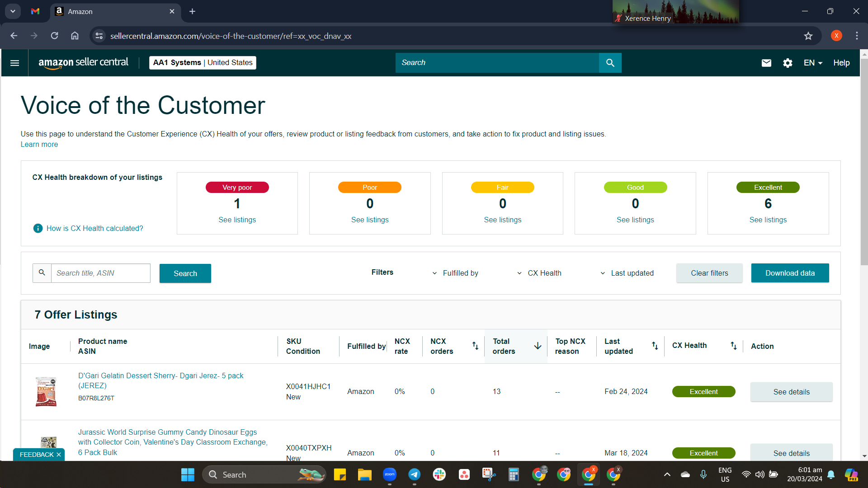Open the browser home page
Image resolution: width=868 pixels, height=488 pixels.
coord(75,36)
